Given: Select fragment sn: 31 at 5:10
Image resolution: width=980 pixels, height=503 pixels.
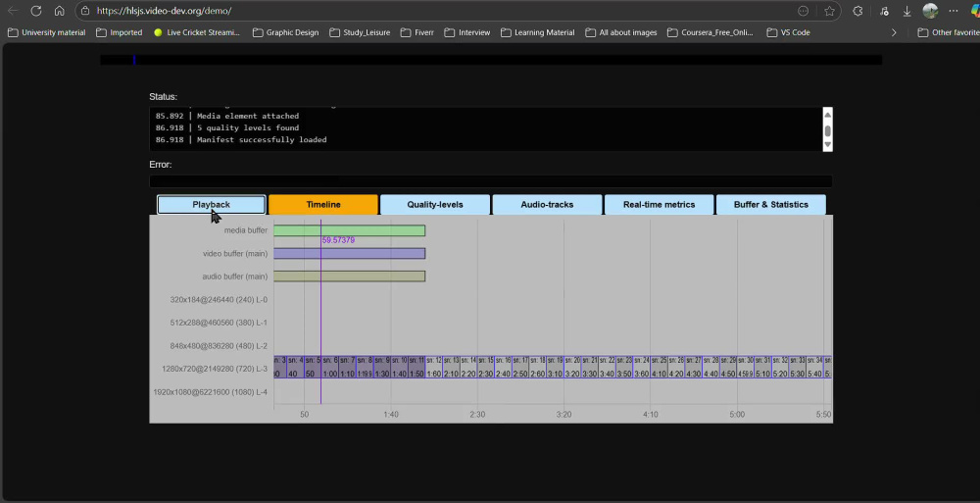Looking at the screenshot, I should [x=762, y=368].
